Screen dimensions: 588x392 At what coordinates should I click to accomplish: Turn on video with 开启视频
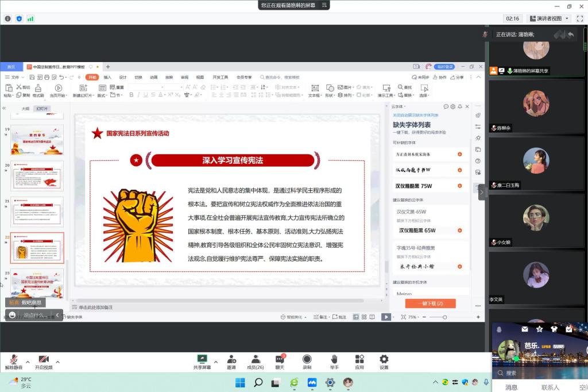[x=43, y=360]
